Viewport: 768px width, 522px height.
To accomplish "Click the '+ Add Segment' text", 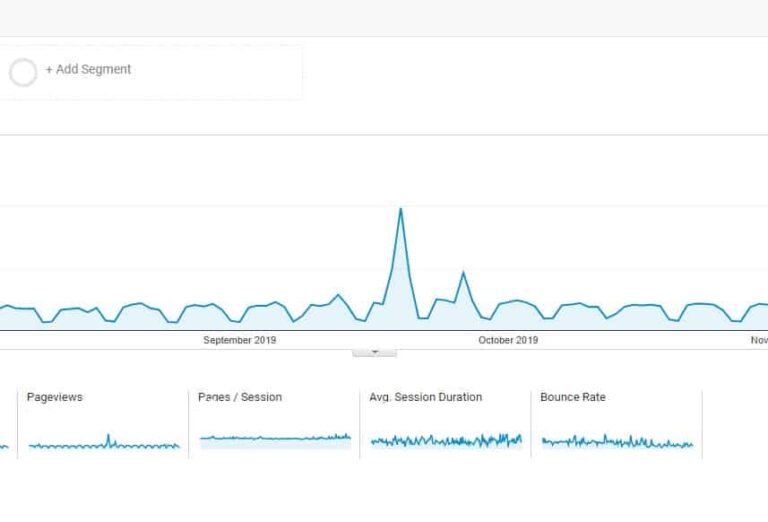I will [88, 70].
